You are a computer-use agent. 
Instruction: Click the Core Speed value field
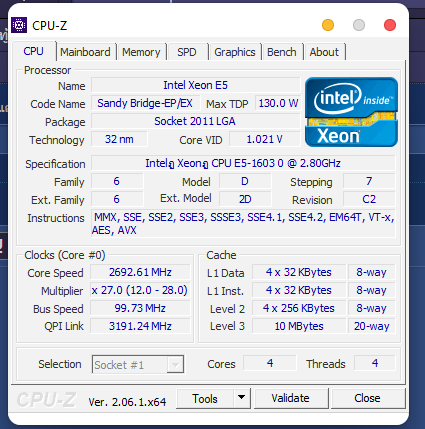pos(140,272)
